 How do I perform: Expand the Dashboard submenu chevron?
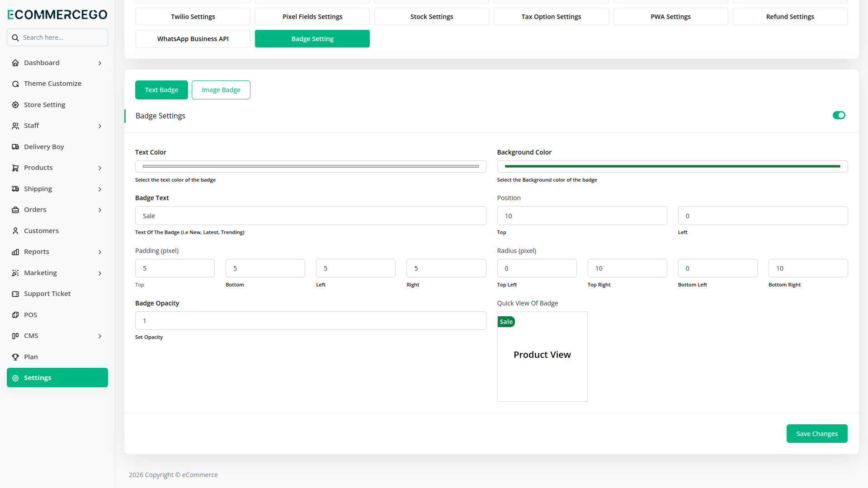click(100, 63)
